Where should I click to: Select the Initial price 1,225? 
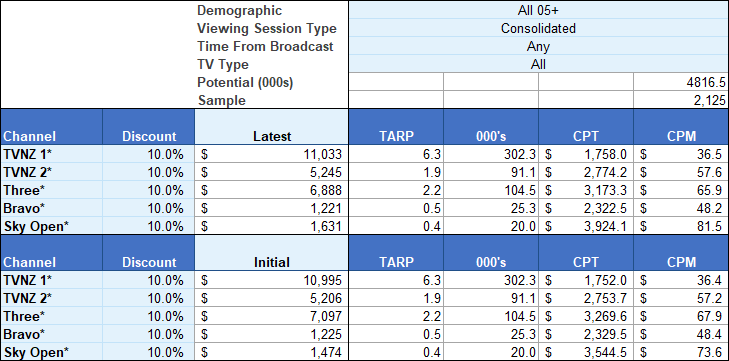click(x=272, y=334)
